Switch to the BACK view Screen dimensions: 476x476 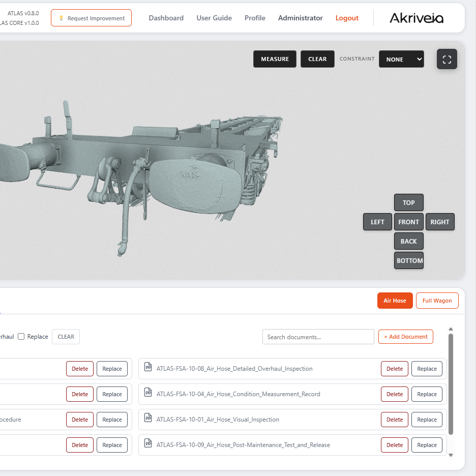[x=408, y=242]
